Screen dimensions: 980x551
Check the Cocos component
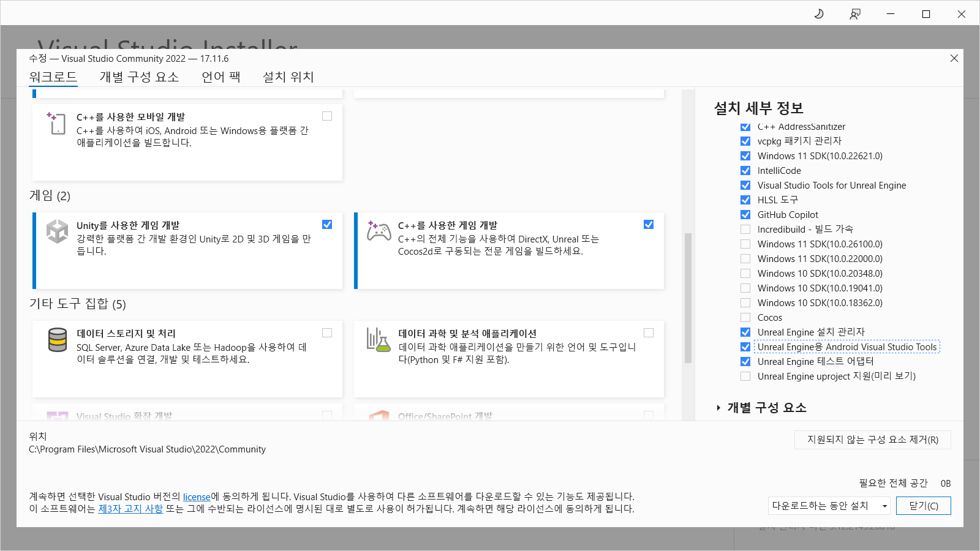[x=745, y=318]
